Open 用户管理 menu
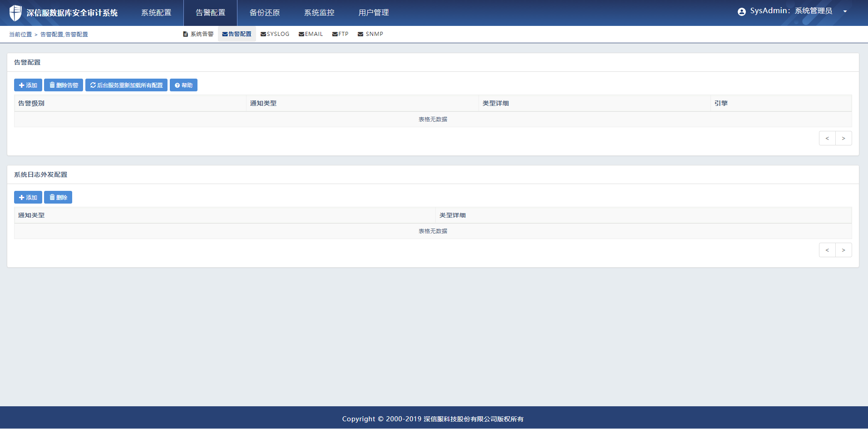 click(374, 13)
